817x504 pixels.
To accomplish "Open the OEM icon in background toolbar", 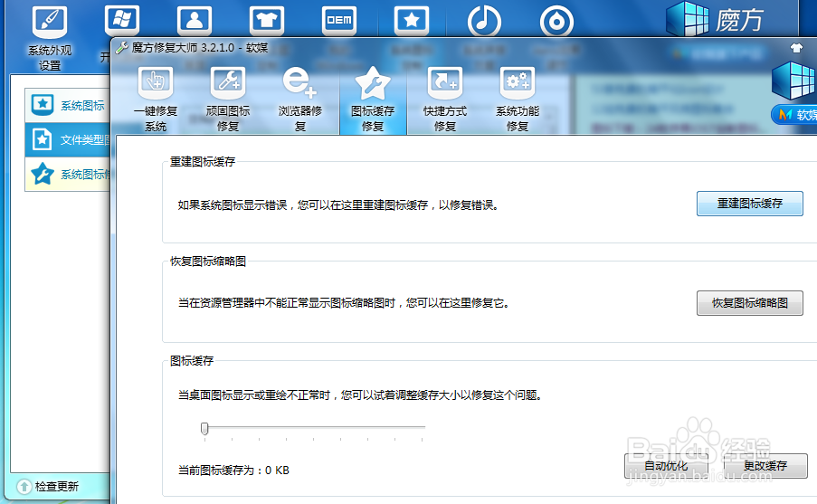I will click(339, 20).
